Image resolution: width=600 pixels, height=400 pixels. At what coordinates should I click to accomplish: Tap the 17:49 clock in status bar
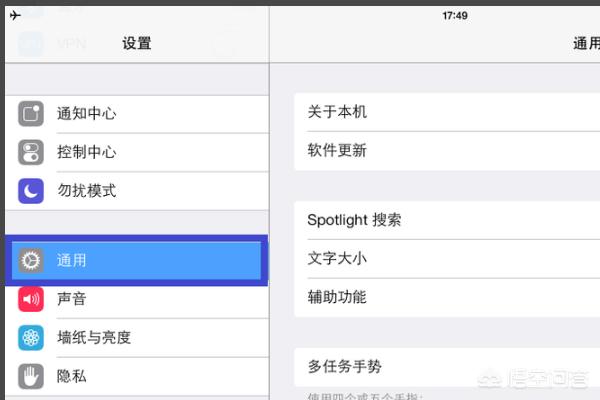(x=455, y=16)
